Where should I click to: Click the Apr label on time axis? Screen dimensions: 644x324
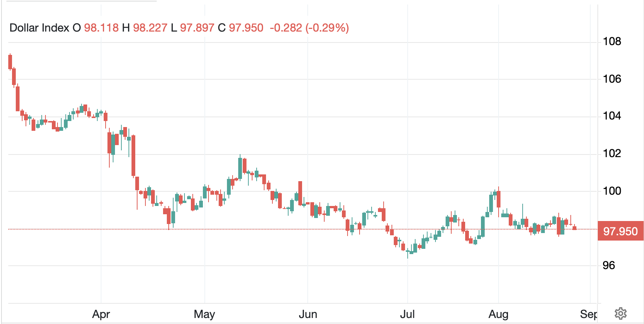(101, 314)
